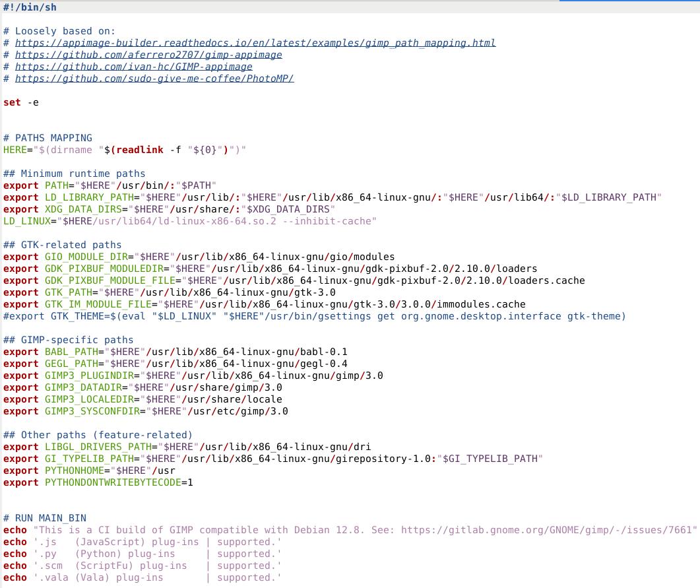The height and width of the screenshot is (588, 700).
Task: Click the LIBGL_DRIVERS_PATH export line
Action: (187, 447)
